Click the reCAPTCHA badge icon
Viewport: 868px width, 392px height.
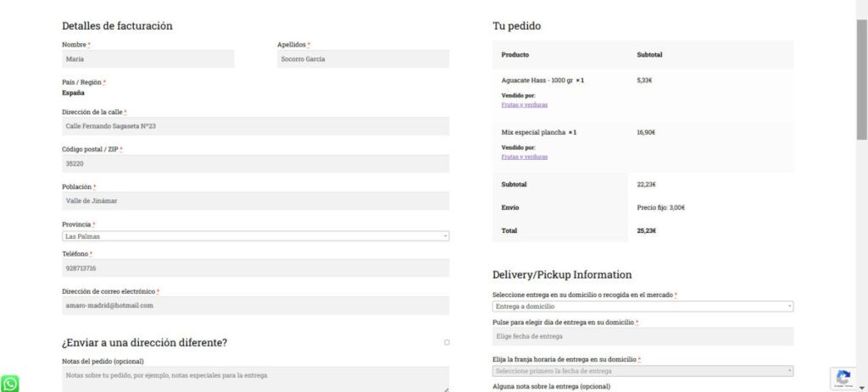[x=843, y=379]
